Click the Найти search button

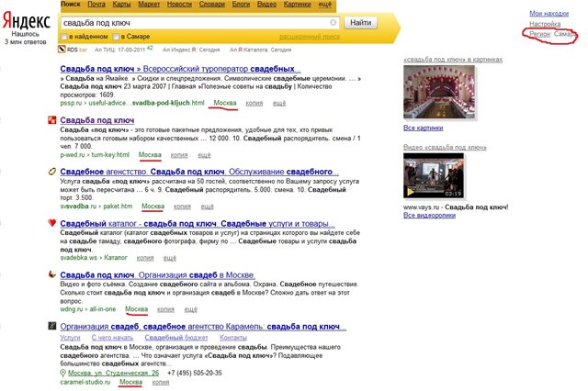coord(360,23)
